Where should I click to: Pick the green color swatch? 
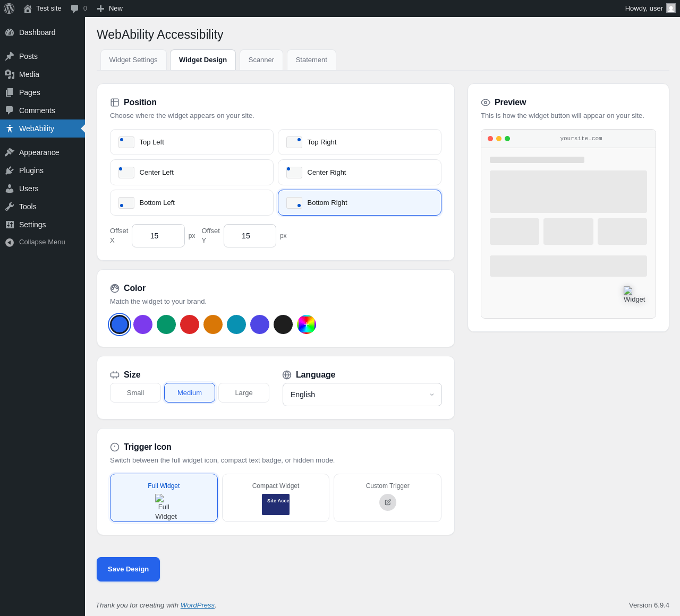[x=166, y=324]
